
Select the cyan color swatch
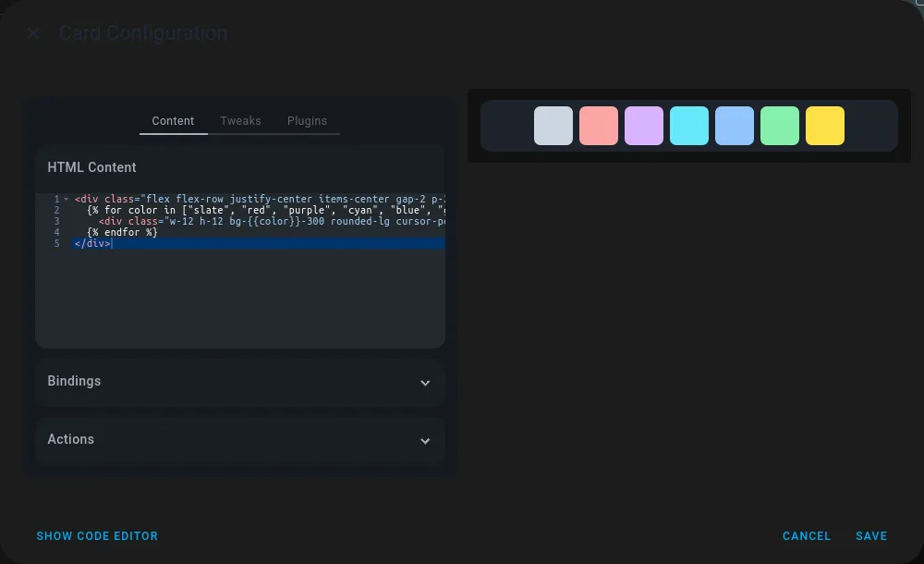coord(689,126)
